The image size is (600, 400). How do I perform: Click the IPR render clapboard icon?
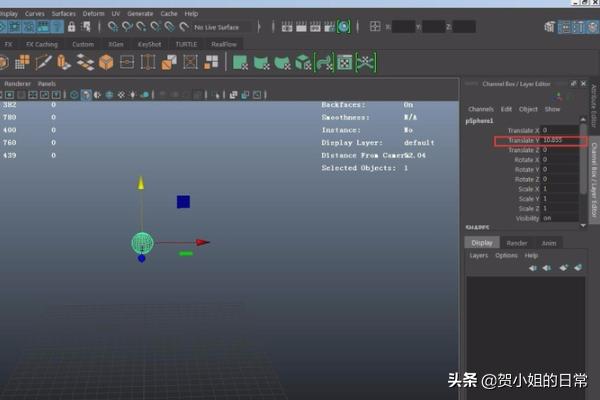[315, 27]
